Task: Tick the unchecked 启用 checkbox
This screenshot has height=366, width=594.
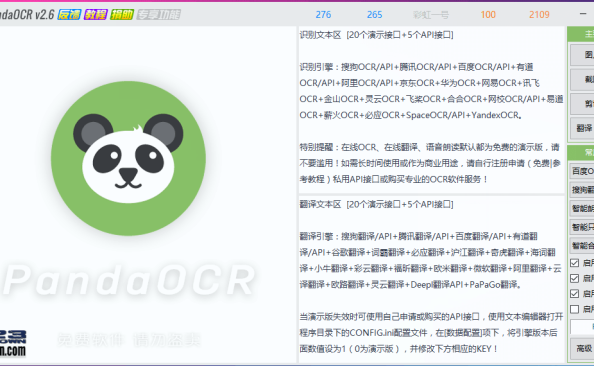Action: point(574,309)
